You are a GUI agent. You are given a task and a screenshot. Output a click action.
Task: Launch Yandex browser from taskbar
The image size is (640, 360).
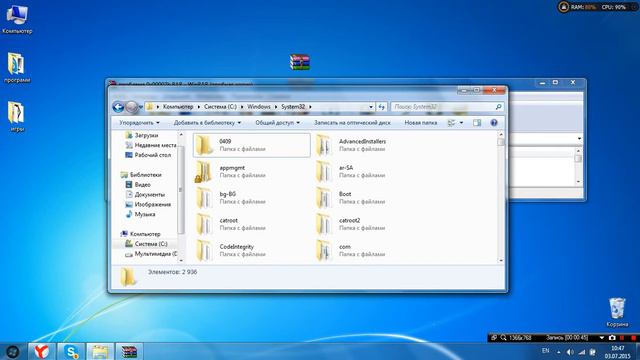(x=41, y=351)
